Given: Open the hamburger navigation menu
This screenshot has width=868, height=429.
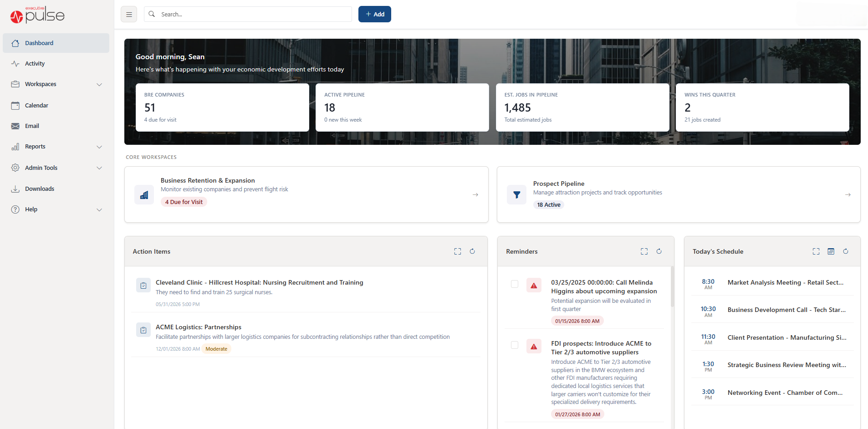Looking at the screenshot, I should [129, 14].
